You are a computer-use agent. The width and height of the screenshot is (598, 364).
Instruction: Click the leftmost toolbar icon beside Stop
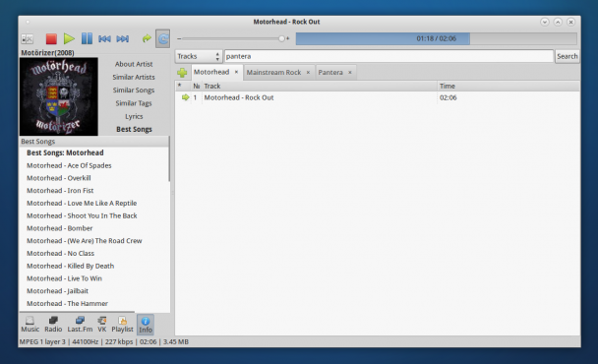point(28,38)
